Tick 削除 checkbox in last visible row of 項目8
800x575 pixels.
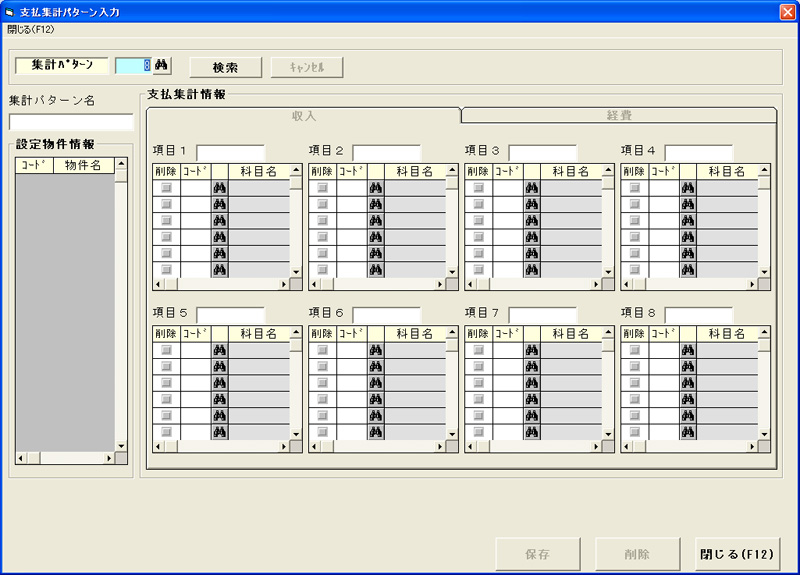(x=635, y=432)
